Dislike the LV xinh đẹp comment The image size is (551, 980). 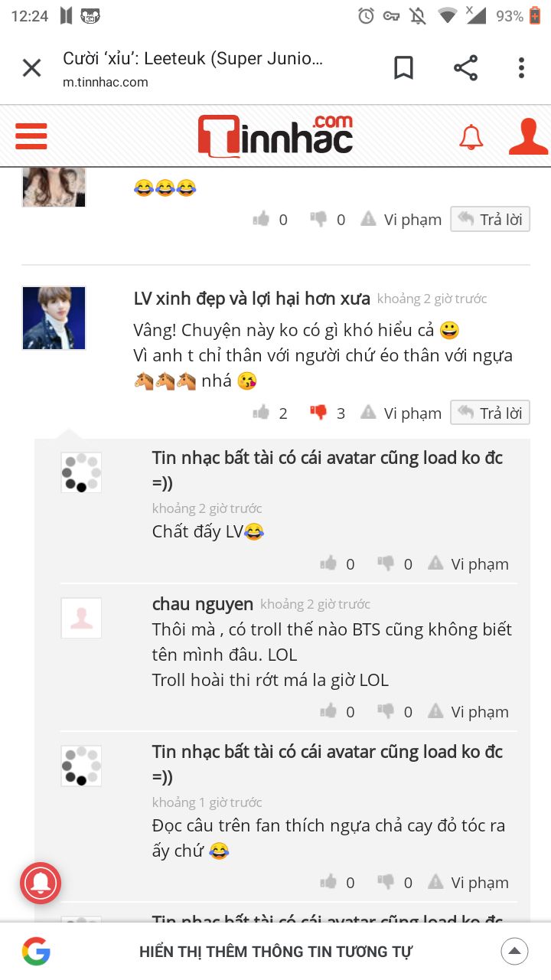(318, 413)
